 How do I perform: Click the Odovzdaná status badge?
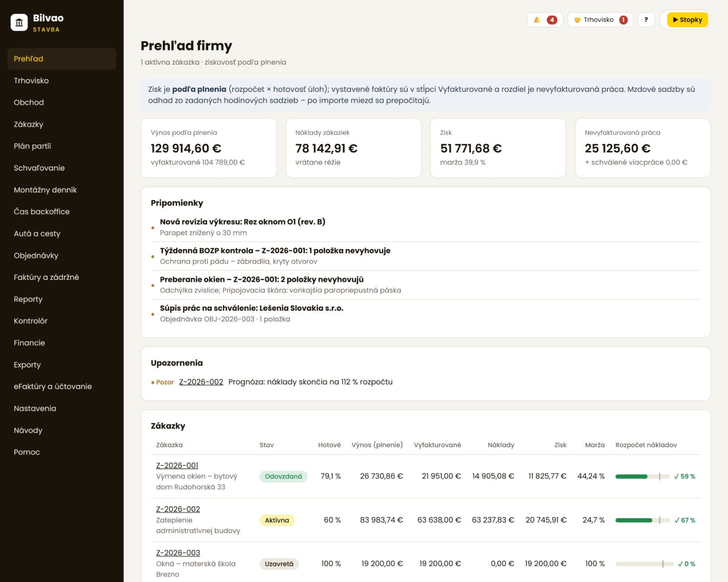tap(283, 476)
